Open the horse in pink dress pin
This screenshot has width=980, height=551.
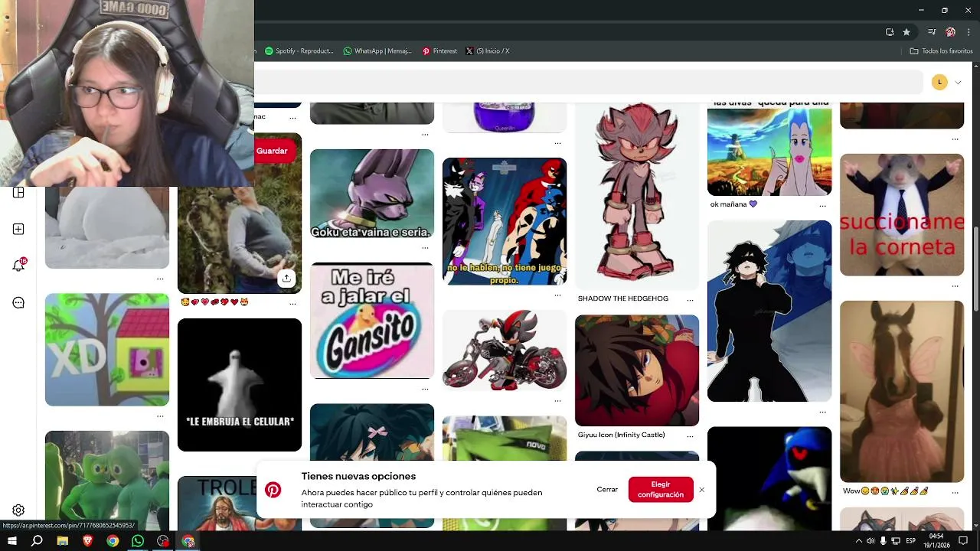point(902,391)
